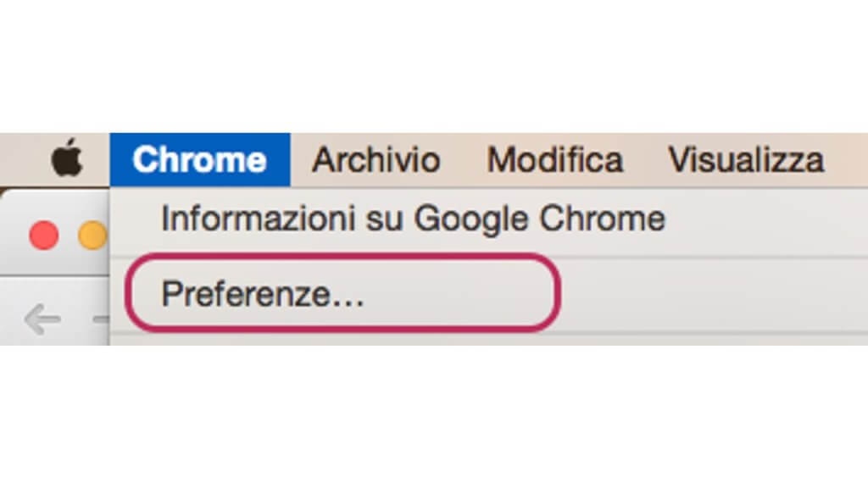The width and height of the screenshot is (868, 488).
Task: Click Modifica in the menu bar
Action: pos(554,160)
